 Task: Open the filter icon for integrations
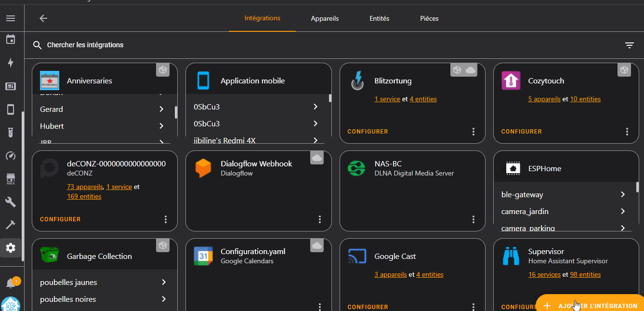pos(629,45)
